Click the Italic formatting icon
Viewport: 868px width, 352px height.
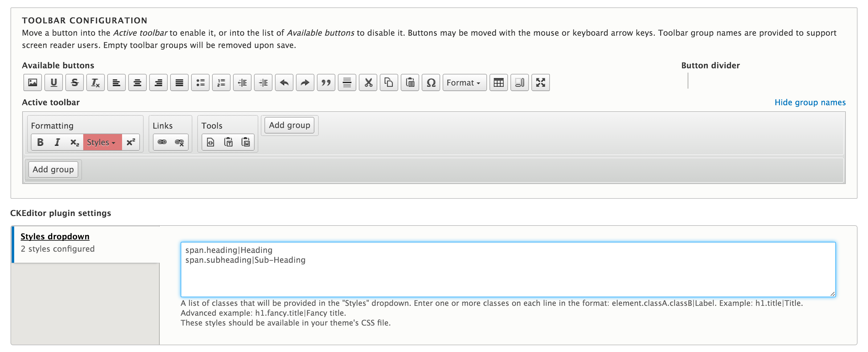[57, 142]
